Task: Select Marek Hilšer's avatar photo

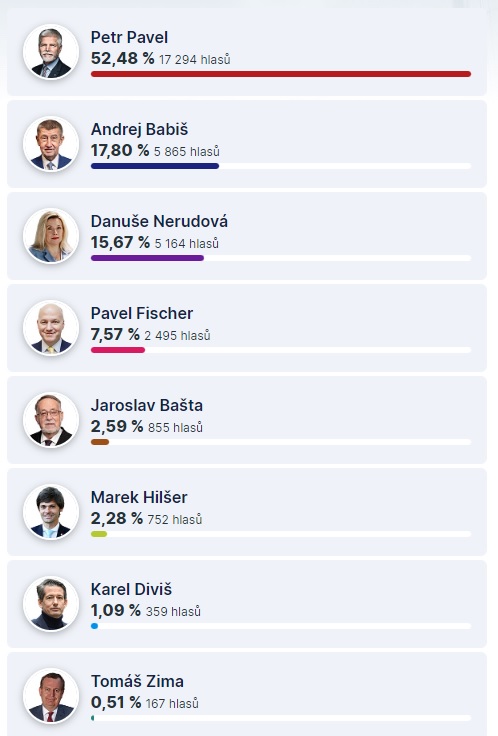Action: (x=51, y=512)
